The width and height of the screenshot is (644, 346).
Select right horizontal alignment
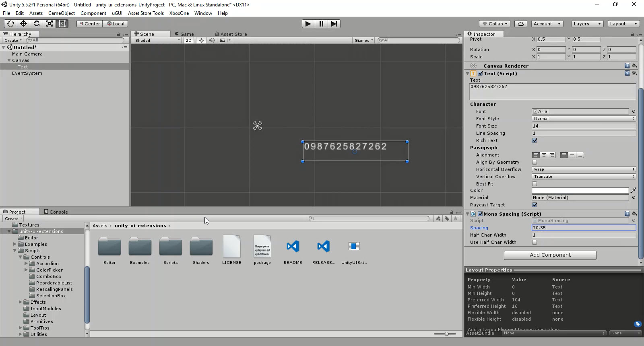pos(552,155)
